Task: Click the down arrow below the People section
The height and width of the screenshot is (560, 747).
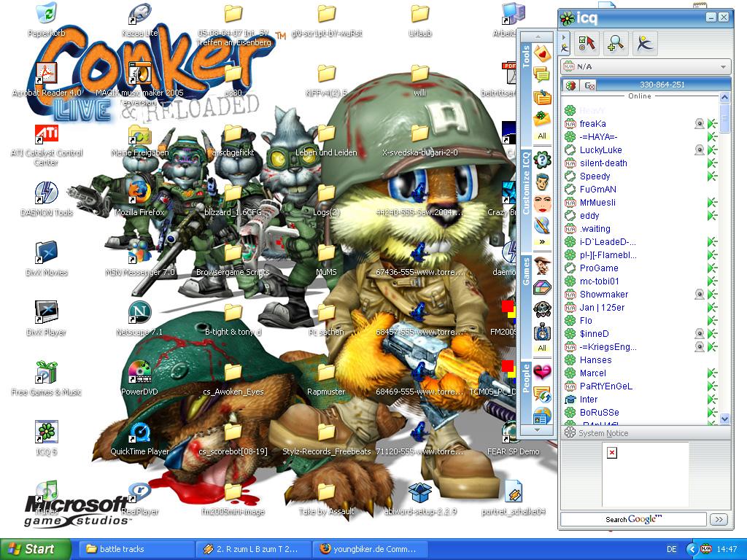Action: click(537, 430)
